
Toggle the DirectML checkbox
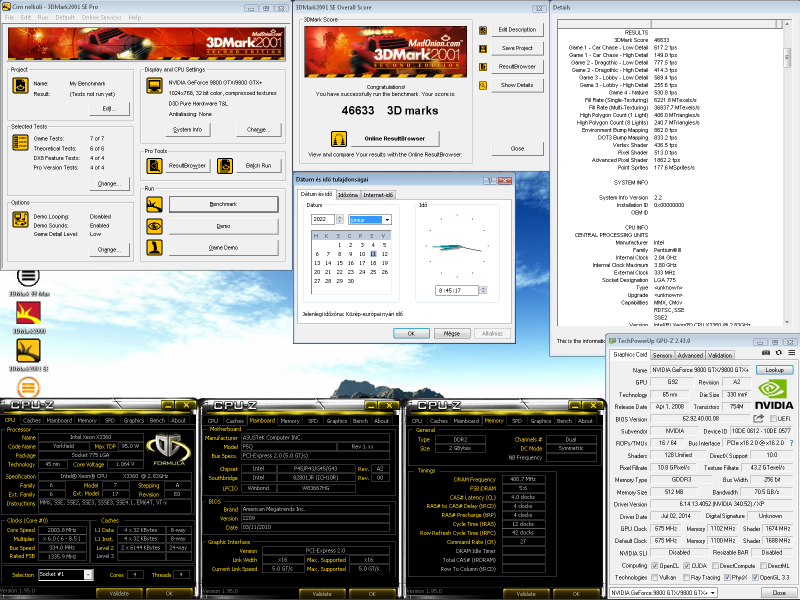click(763, 566)
